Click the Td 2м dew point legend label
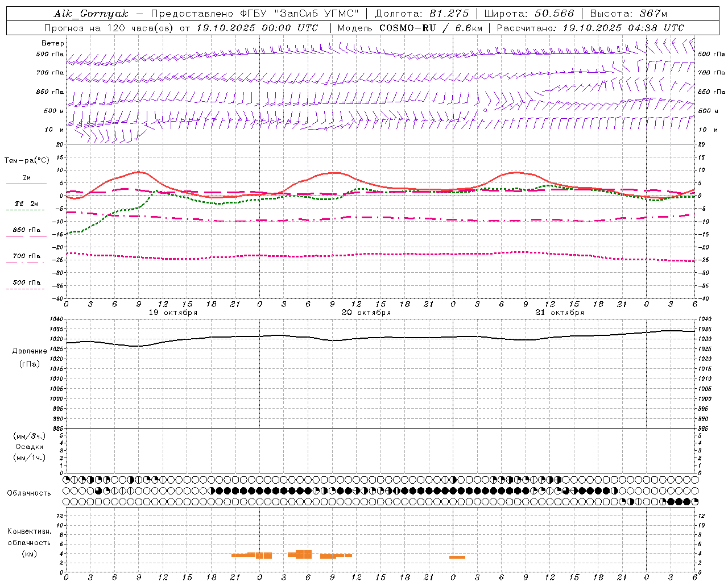Screen dimensions: 728x582 tap(26, 203)
